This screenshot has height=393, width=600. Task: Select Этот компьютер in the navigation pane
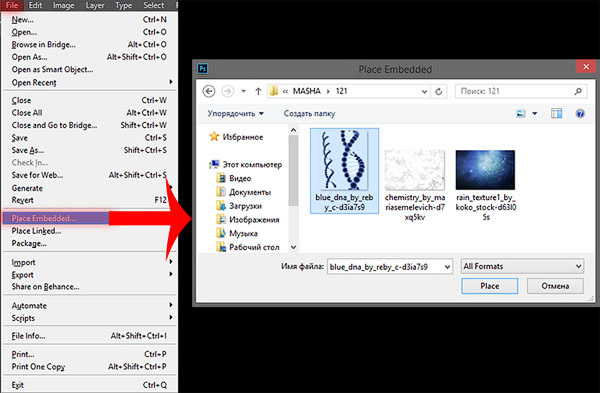(x=246, y=165)
